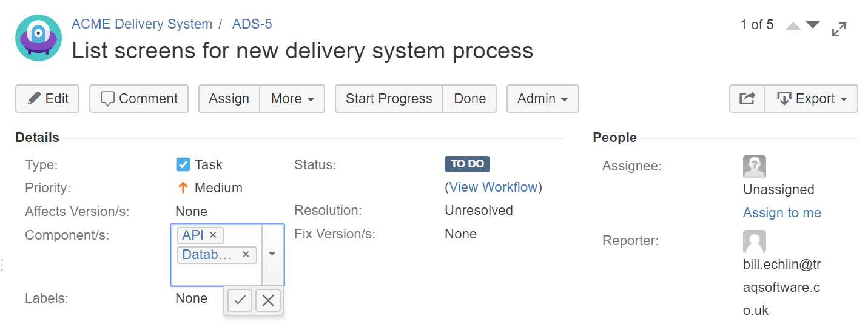
Task: Click Start Progress workflow button
Action: pyautogui.click(x=389, y=99)
